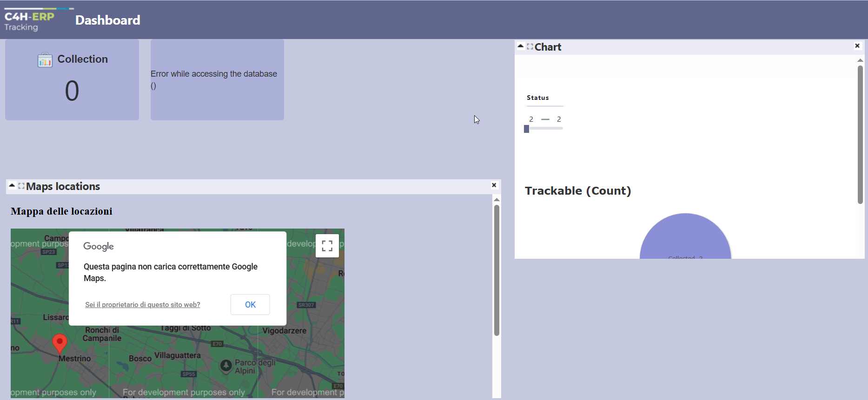Collapse the Chart panel using the arrow
This screenshot has width=868, height=400.
point(521,46)
